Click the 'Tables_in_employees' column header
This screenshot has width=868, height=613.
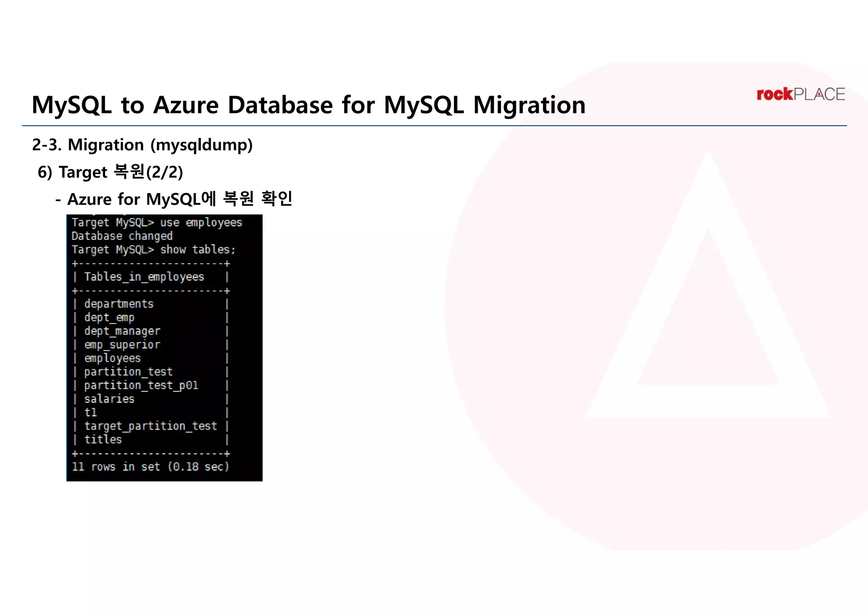click(151, 277)
